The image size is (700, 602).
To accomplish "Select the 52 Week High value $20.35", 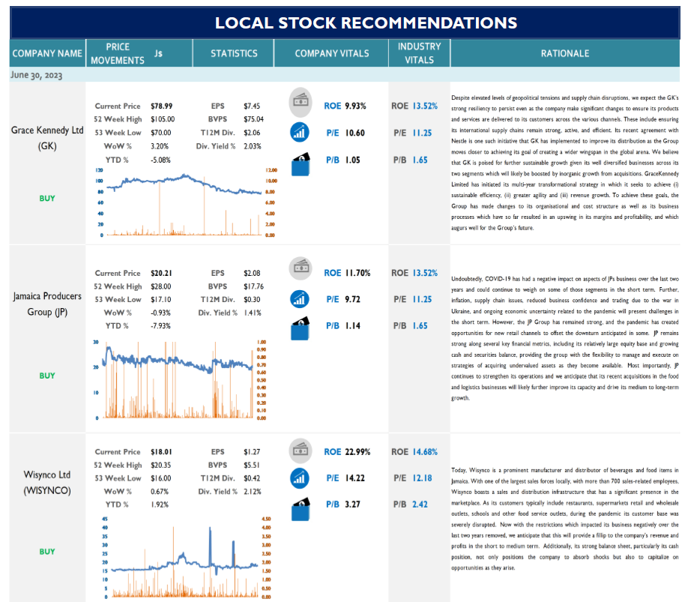I will tap(161, 465).
